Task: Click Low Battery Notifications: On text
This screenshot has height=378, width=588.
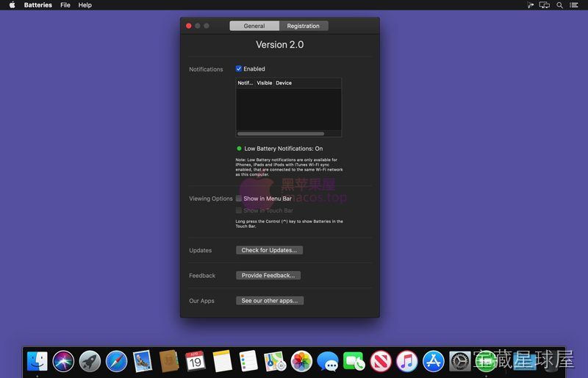Action: click(284, 149)
